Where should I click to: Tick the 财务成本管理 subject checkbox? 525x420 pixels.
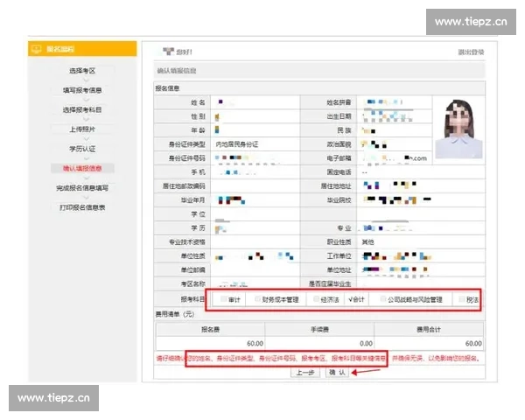tap(257, 299)
